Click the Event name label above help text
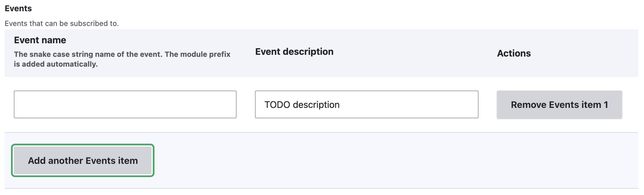 click(x=40, y=40)
